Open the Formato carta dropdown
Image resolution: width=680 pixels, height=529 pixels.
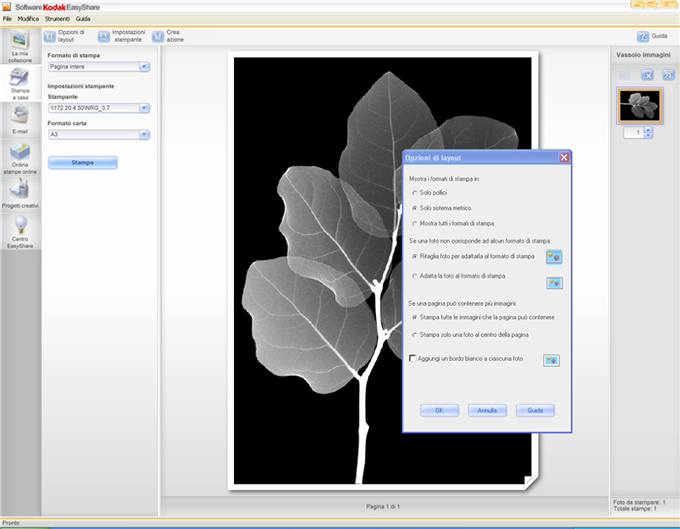tap(144, 134)
